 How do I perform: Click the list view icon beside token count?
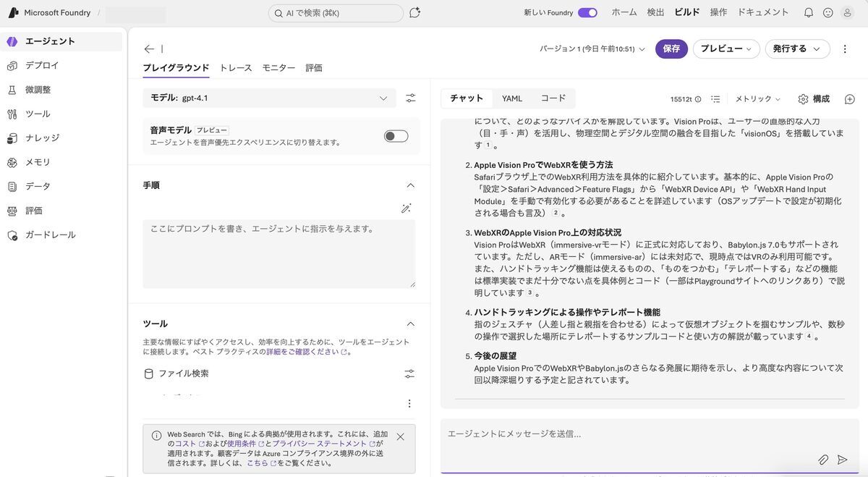tap(715, 99)
